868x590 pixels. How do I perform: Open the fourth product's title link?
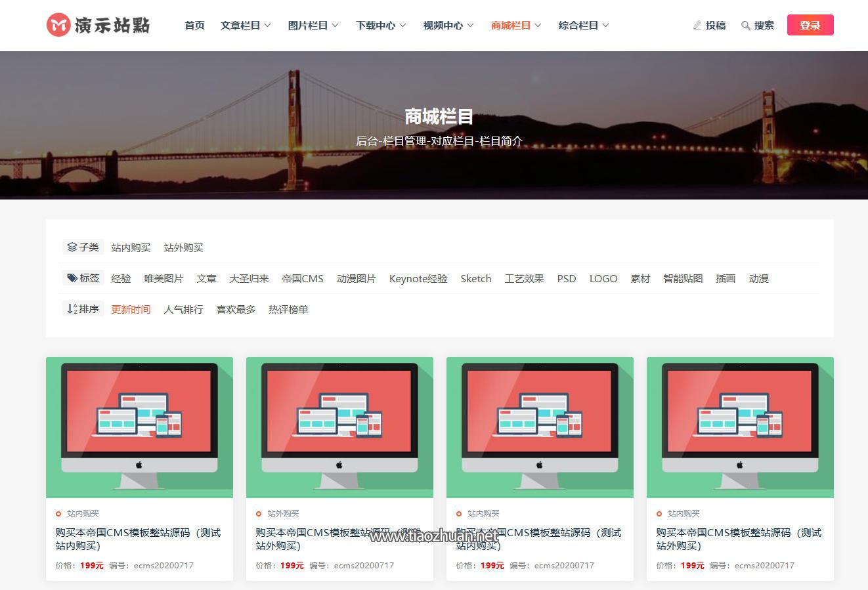pyautogui.click(x=738, y=539)
